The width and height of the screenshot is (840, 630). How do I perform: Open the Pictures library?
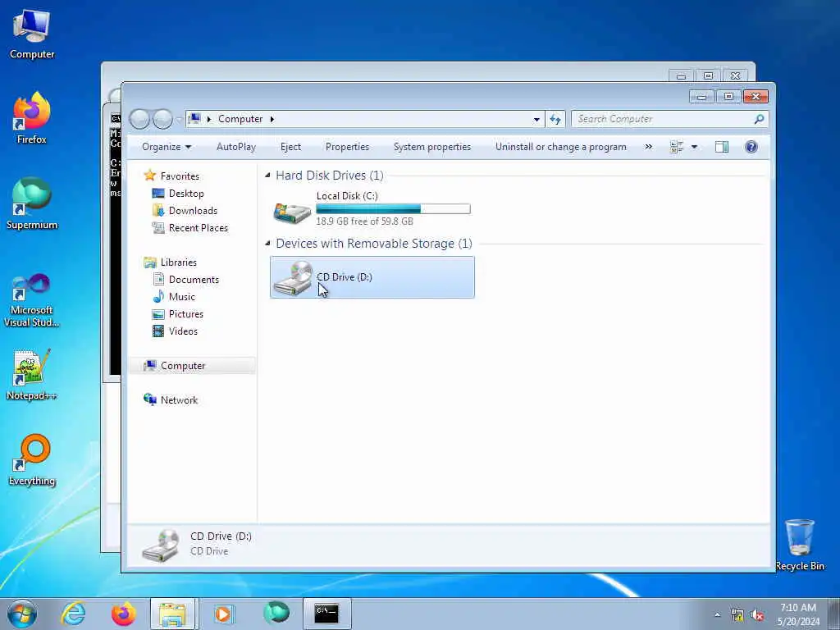pos(186,314)
